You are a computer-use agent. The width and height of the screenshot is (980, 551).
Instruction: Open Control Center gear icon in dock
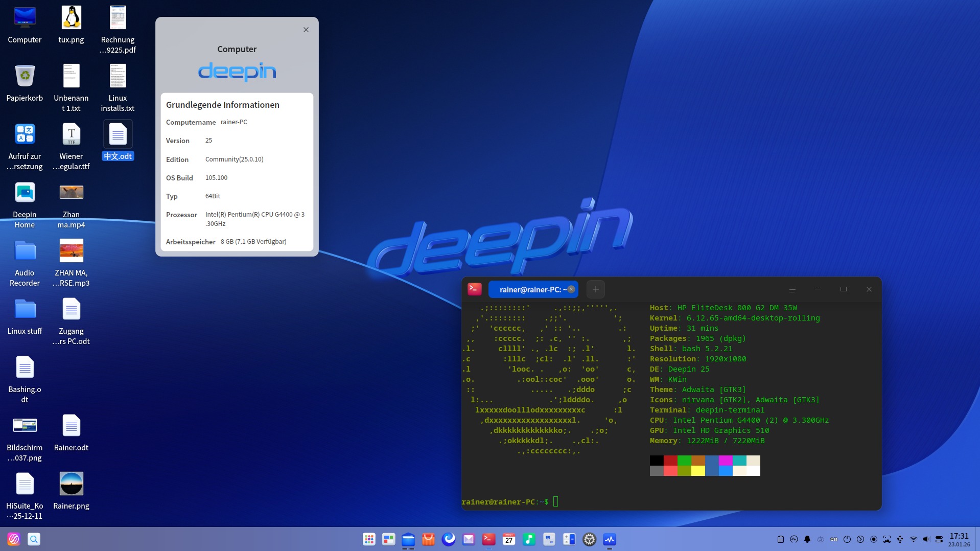pos(590,539)
